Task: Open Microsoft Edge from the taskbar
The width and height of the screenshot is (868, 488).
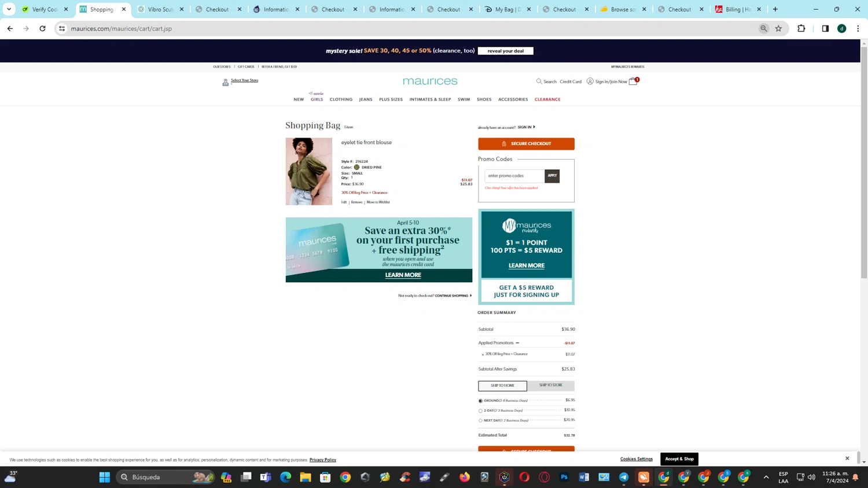Action: pyautogui.click(x=286, y=477)
